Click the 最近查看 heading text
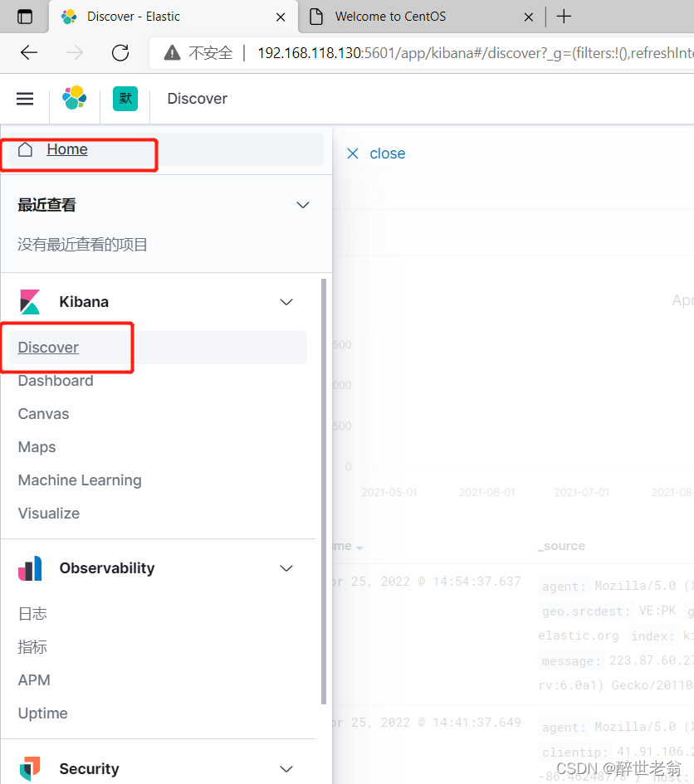Viewport: 694px width, 784px height. click(x=46, y=205)
